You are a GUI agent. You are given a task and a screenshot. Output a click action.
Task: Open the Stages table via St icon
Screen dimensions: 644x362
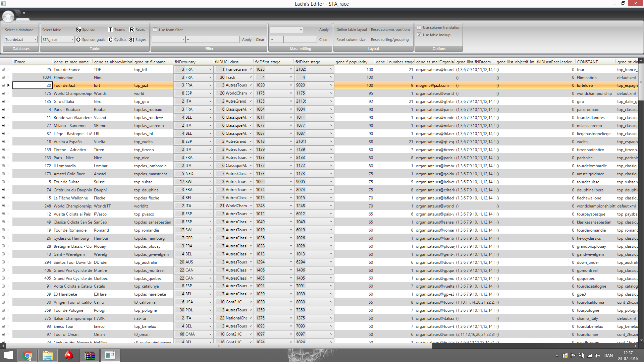[x=132, y=40]
